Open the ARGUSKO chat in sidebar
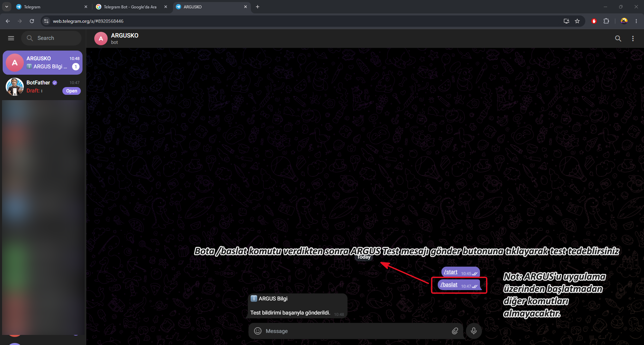The image size is (644, 345). pyautogui.click(x=43, y=63)
